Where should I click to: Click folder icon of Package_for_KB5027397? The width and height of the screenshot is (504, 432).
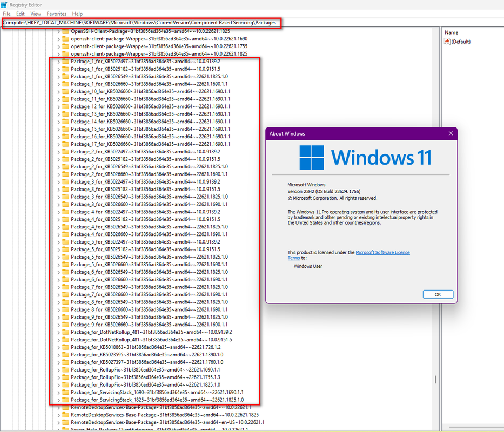pyautogui.click(x=65, y=362)
